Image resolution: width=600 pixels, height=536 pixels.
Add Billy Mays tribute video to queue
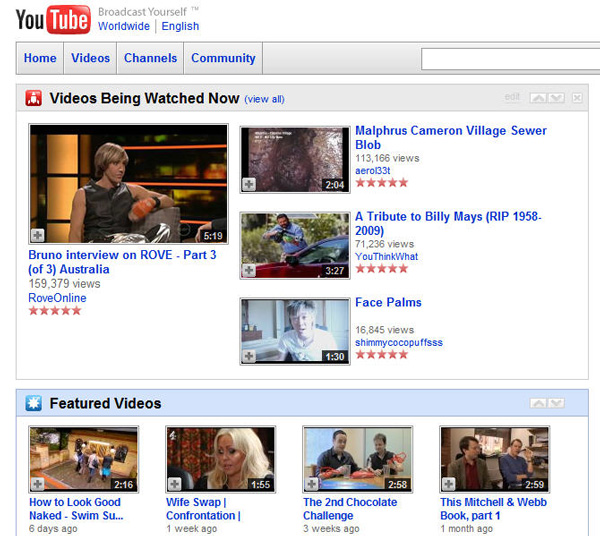[x=249, y=270]
